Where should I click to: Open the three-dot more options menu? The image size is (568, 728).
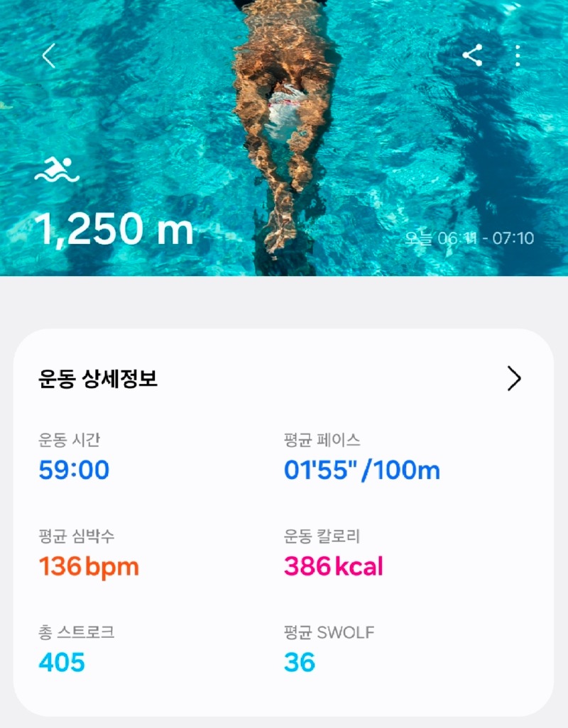pyautogui.click(x=518, y=55)
